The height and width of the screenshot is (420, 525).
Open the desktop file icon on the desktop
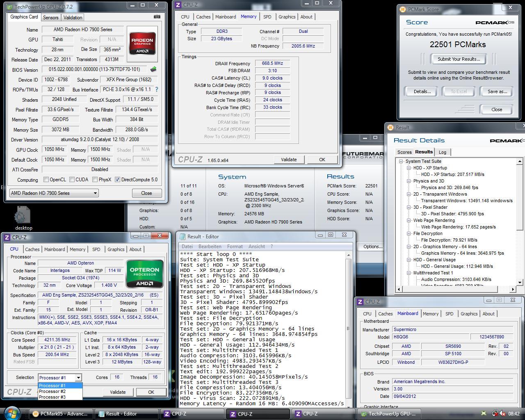click(x=23, y=218)
